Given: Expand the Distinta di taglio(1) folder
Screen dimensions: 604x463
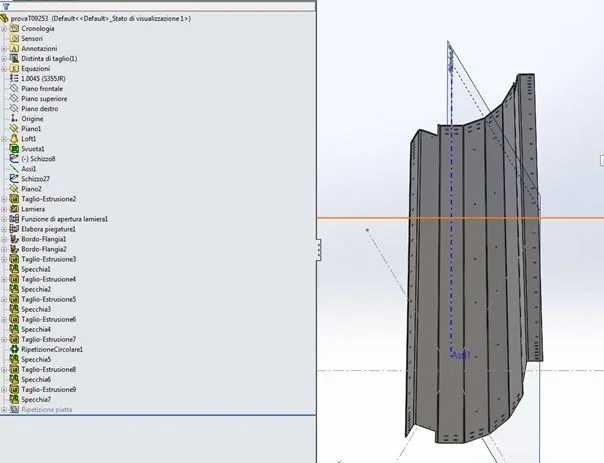Looking at the screenshot, I should pos(4,59).
